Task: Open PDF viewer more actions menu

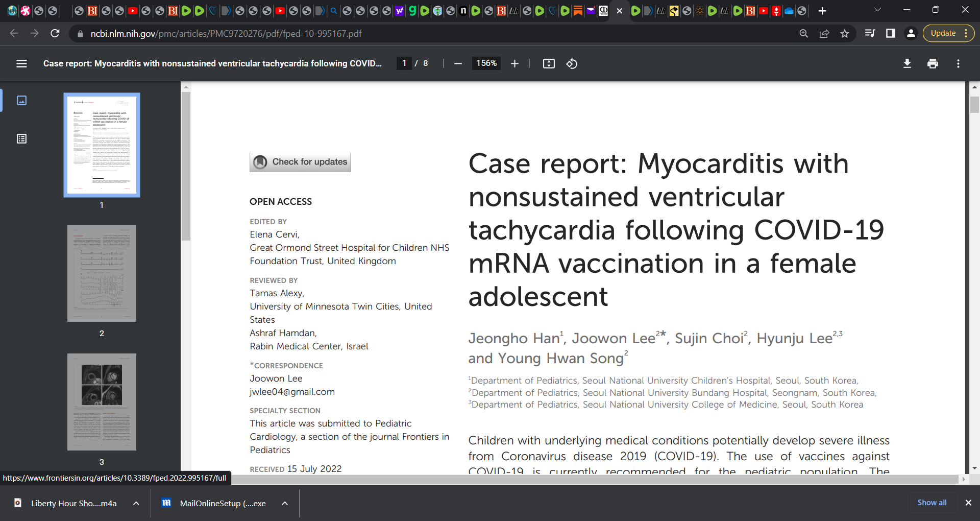Action: [x=958, y=63]
